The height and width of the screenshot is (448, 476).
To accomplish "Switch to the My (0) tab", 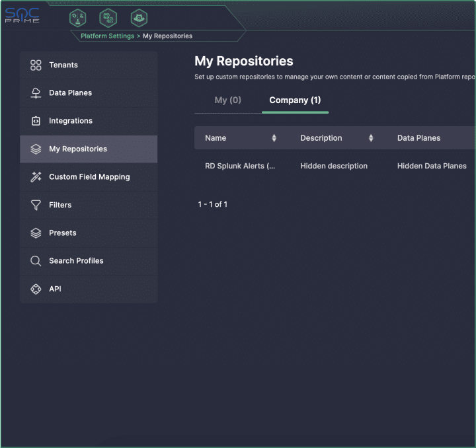I will [227, 100].
